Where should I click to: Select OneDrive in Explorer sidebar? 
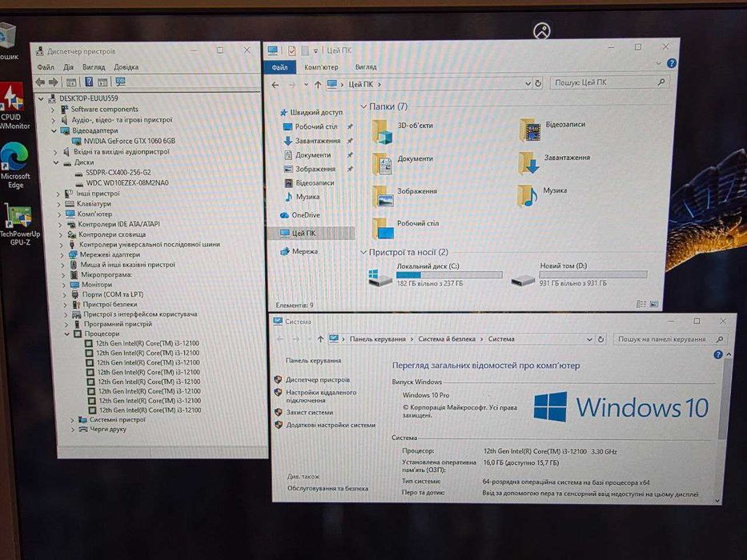click(x=305, y=215)
